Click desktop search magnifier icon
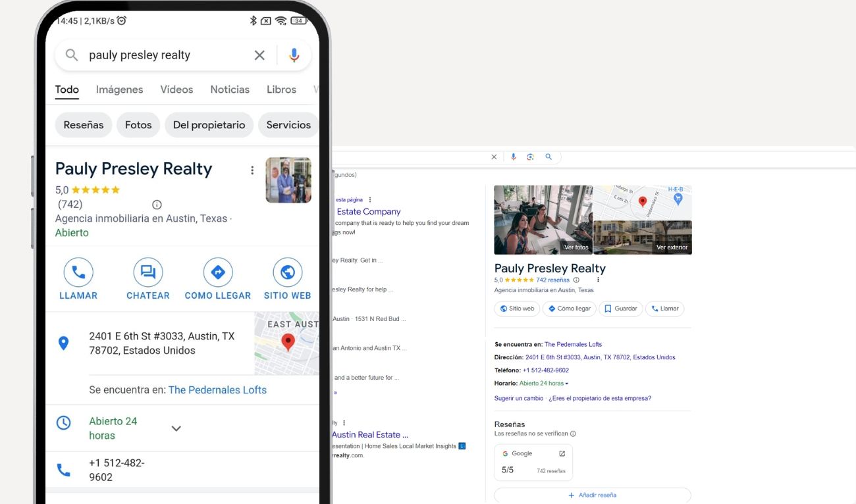856x504 pixels. point(548,157)
